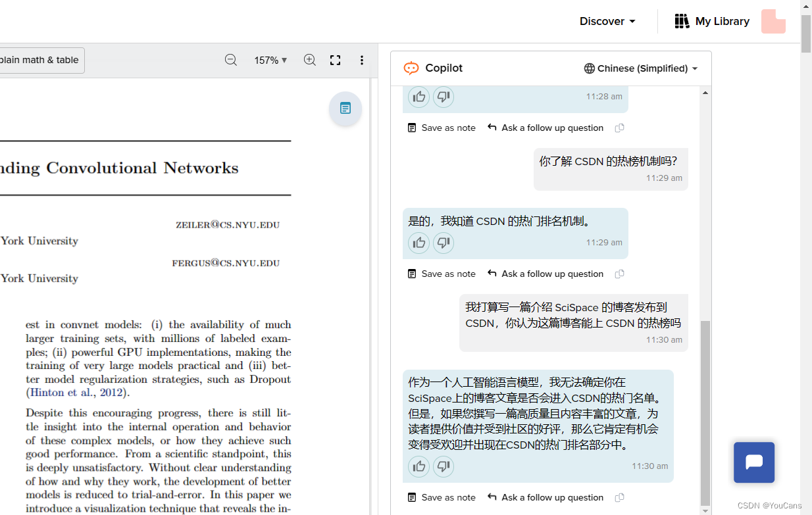This screenshot has height=515, width=812.
Task: Click the Copilot panel title text
Action: (444, 68)
